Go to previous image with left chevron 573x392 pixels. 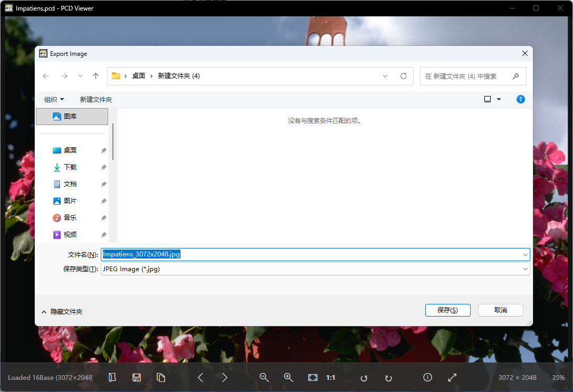pos(200,377)
